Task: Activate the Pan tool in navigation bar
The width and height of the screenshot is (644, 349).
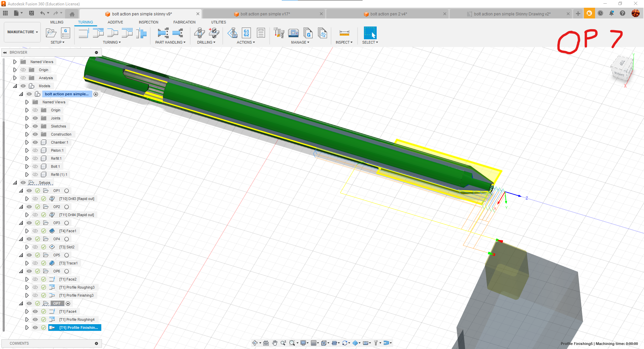Action: click(275, 343)
